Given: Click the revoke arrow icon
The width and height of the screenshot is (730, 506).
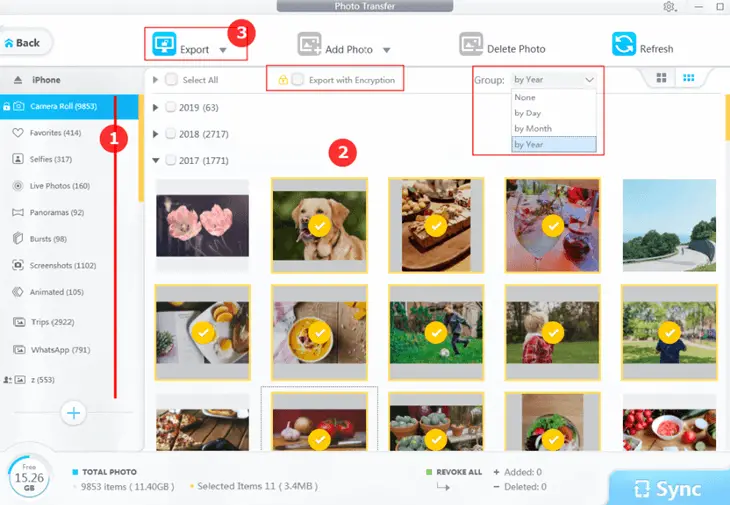Looking at the screenshot, I should (x=443, y=487).
